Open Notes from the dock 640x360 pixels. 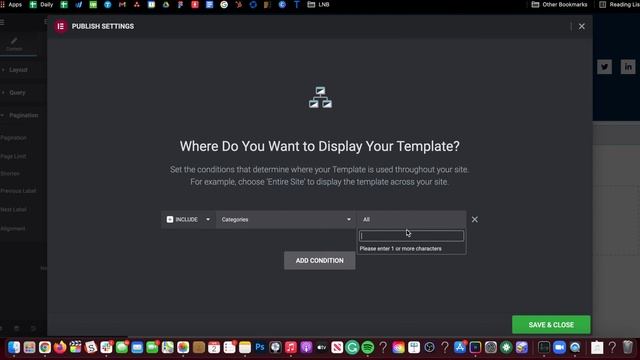pos(245,347)
